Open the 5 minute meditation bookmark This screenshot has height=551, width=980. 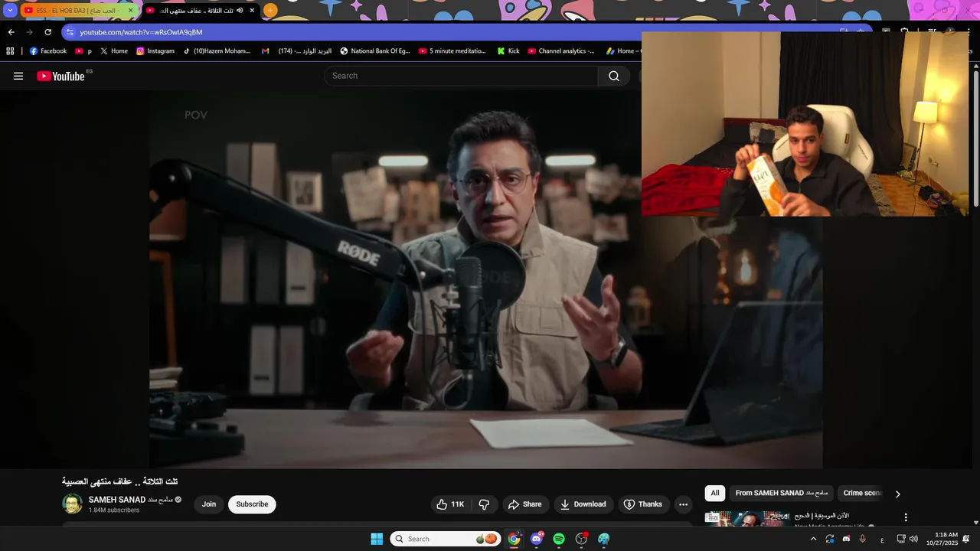pos(452,51)
